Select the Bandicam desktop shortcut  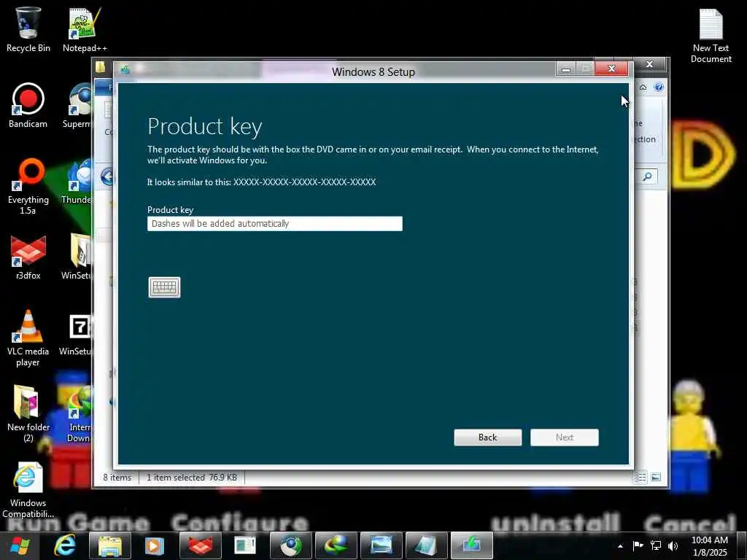pyautogui.click(x=28, y=106)
